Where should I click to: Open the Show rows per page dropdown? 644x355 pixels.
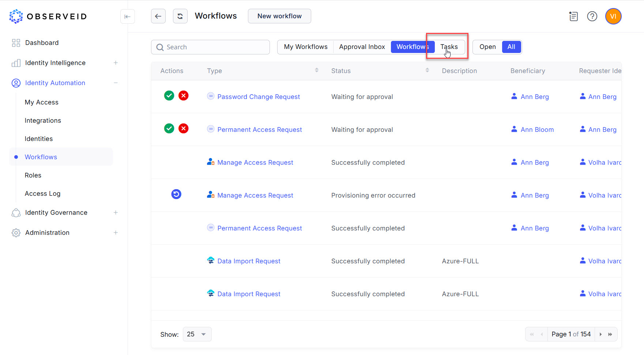click(197, 334)
